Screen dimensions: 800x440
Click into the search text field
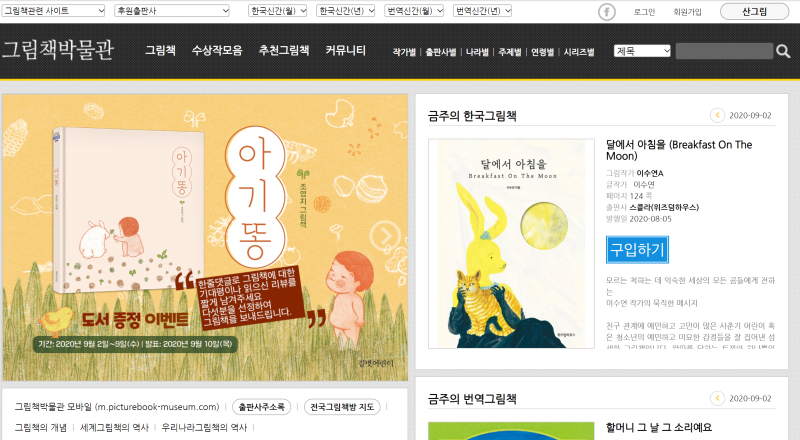[x=724, y=51]
